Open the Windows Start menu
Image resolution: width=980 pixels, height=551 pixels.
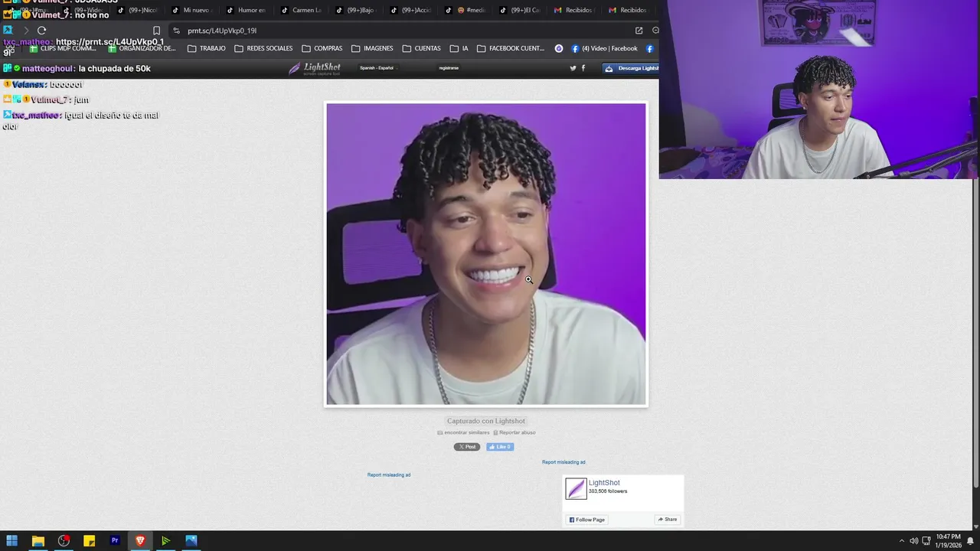[x=12, y=541]
